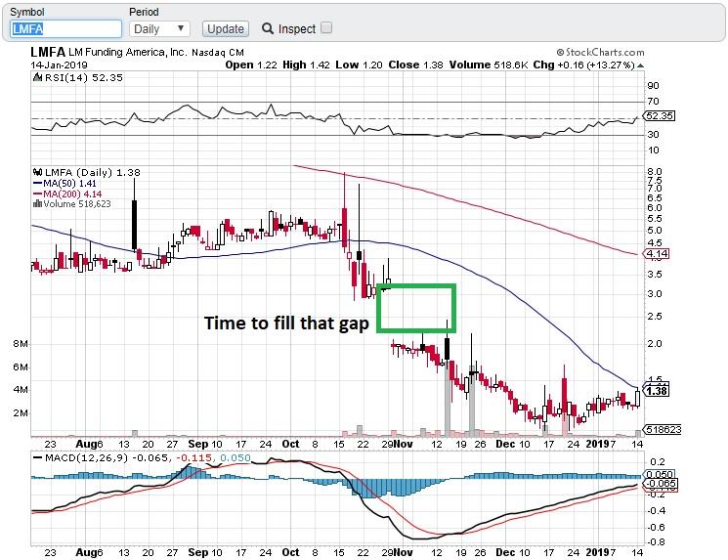This screenshot has width=728, height=560.
Task: Click the RSI 30 level label
Action: coord(654,135)
